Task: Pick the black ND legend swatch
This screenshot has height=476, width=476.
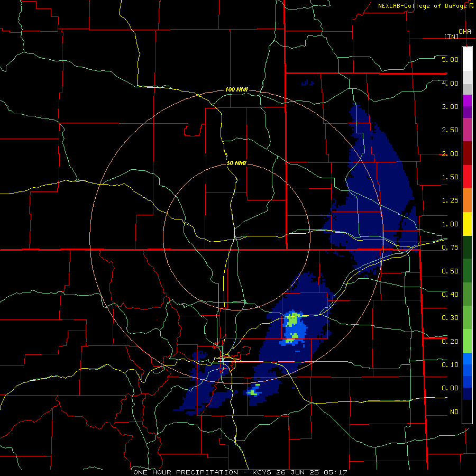Action: (x=467, y=411)
